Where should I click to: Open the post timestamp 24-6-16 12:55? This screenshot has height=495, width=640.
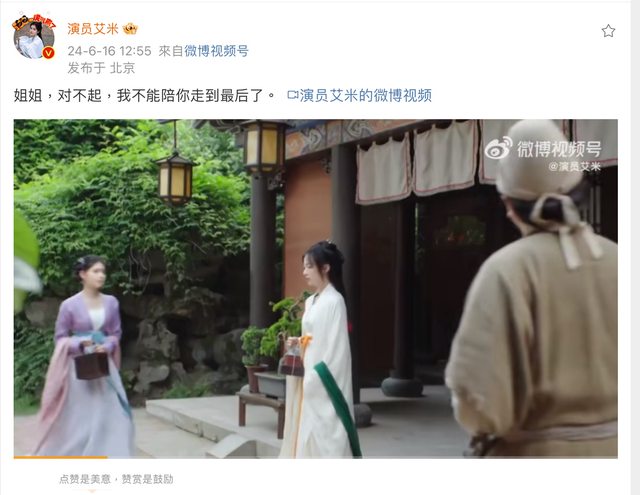pyautogui.click(x=109, y=51)
